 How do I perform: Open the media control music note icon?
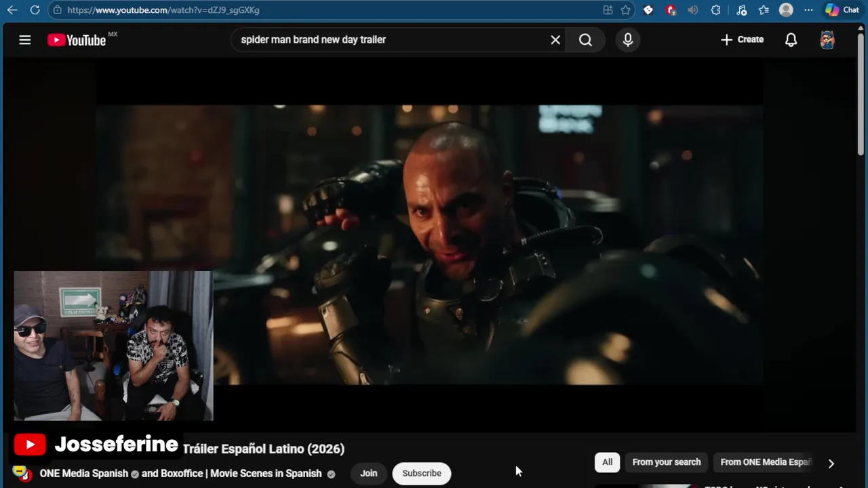(741, 10)
